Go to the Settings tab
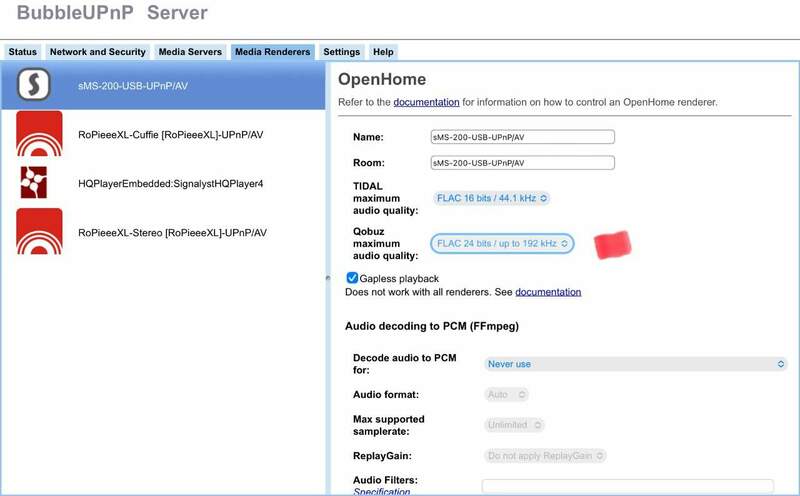Viewport: 800px width, 496px height. [x=341, y=52]
